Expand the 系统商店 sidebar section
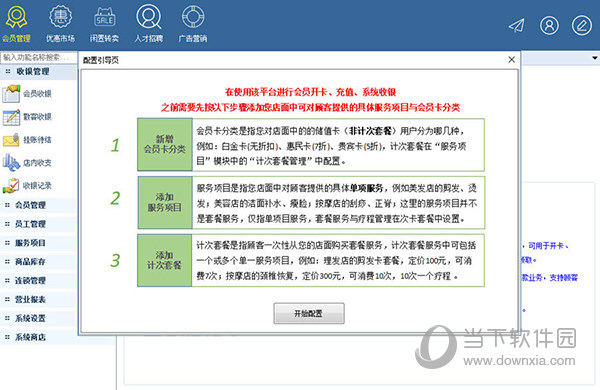This screenshot has width=600, height=390. pos(38,337)
